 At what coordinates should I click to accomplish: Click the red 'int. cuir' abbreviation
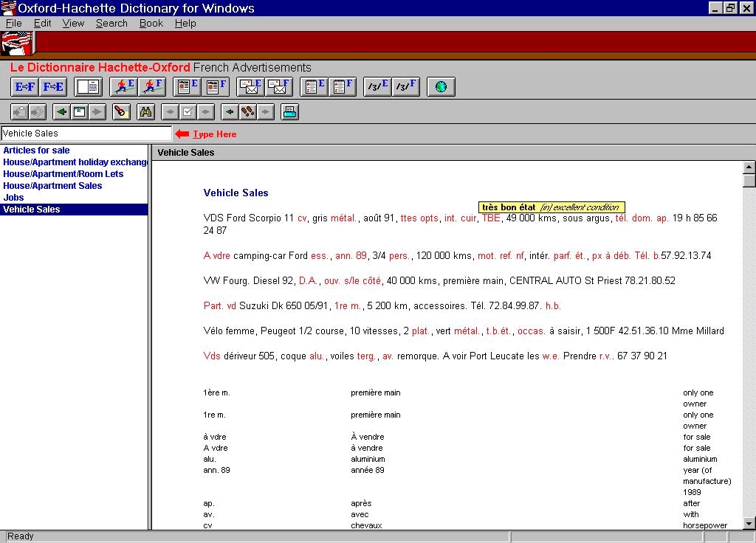[461, 218]
